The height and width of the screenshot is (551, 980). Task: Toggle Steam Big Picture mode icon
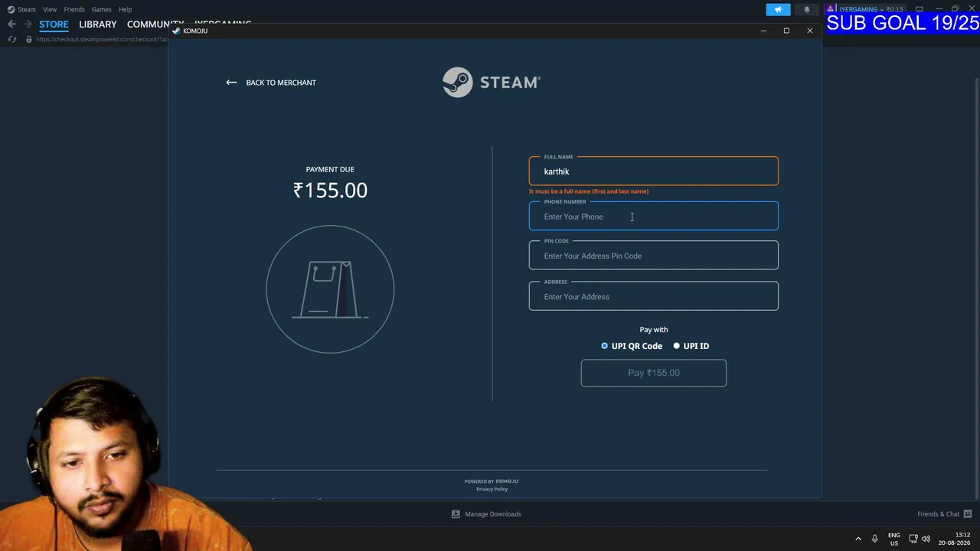920,9
